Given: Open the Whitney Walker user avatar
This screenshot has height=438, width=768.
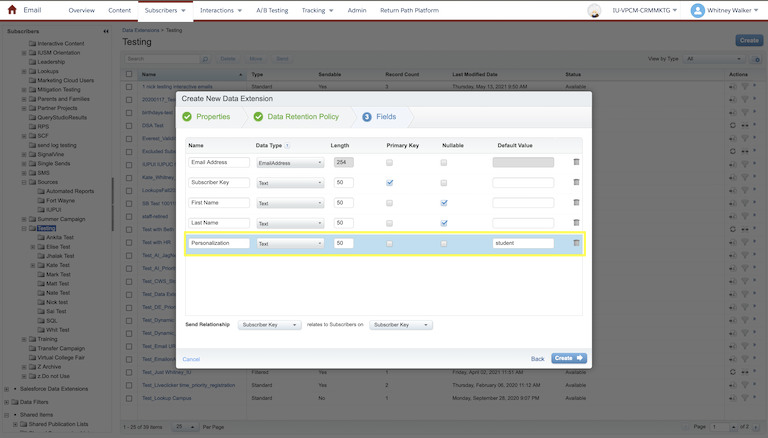Looking at the screenshot, I should (x=697, y=10).
